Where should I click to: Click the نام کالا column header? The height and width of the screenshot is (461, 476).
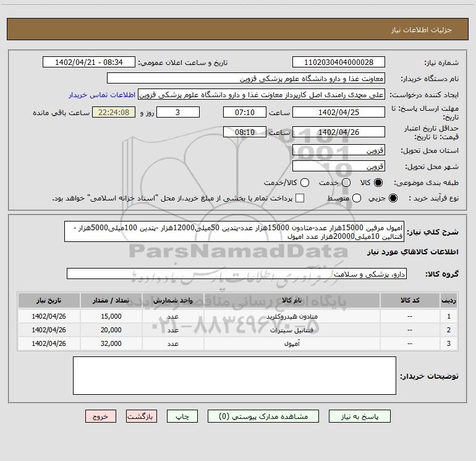coord(292,301)
